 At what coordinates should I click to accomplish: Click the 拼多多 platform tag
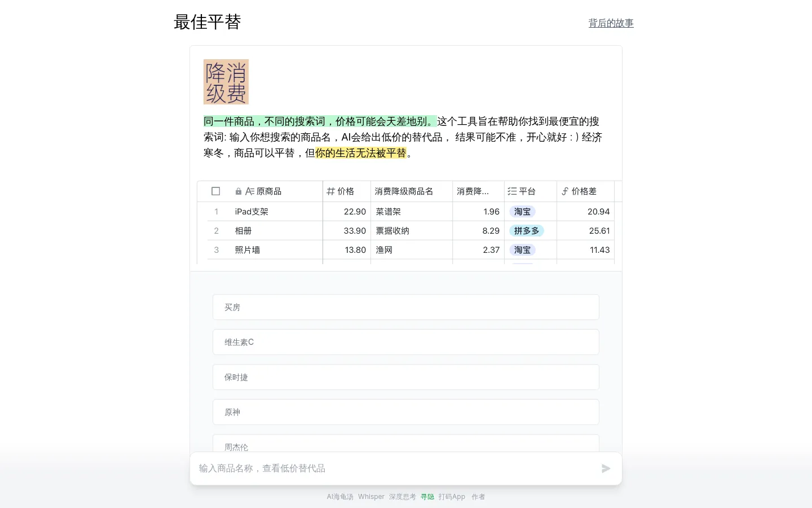tap(527, 231)
